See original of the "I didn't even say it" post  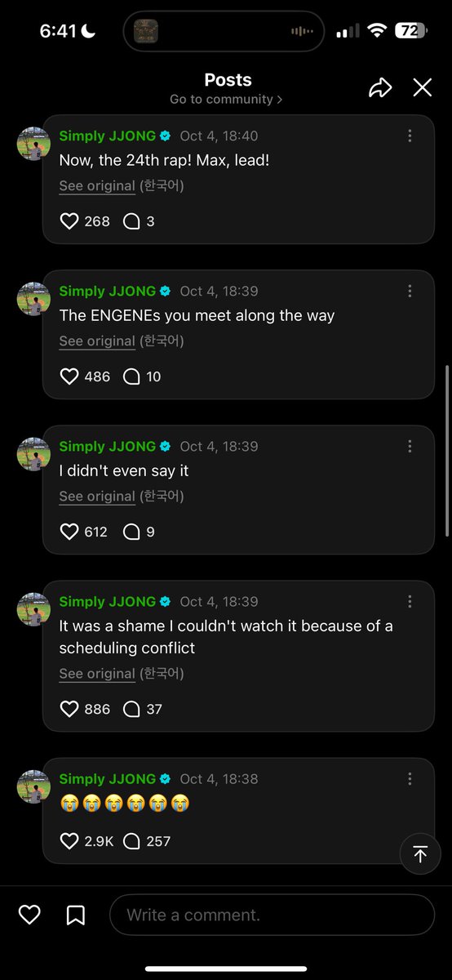click(97, 496)
